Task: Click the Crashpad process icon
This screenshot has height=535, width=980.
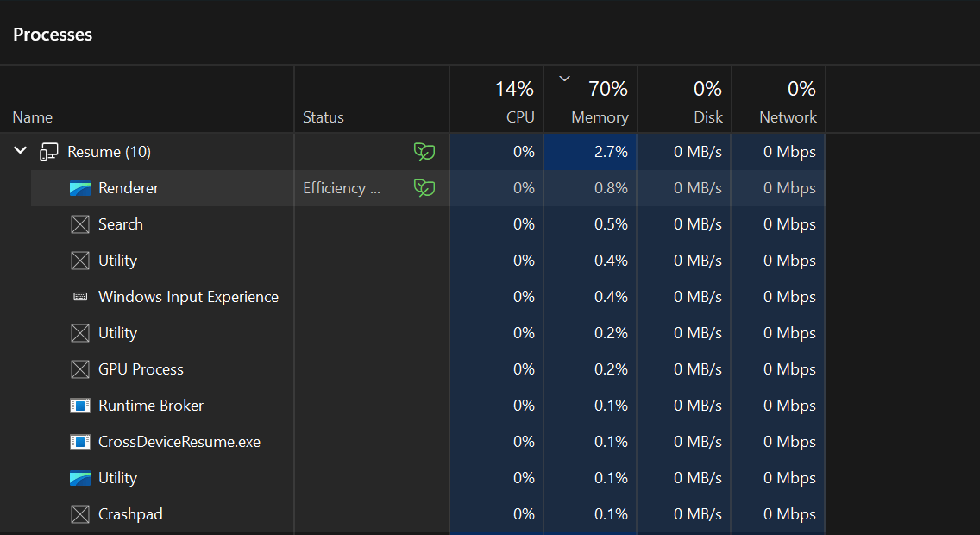Action: [x=79, y=513]
